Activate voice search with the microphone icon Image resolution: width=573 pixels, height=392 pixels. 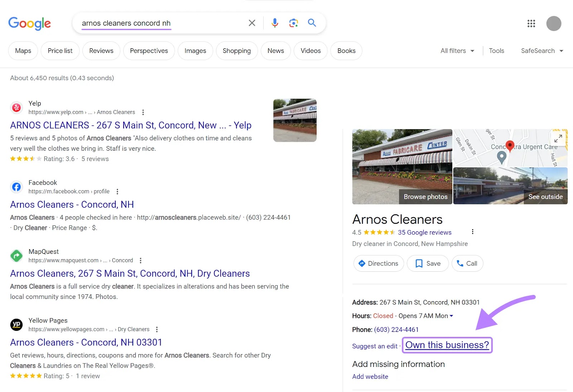(x=274, y=23)
